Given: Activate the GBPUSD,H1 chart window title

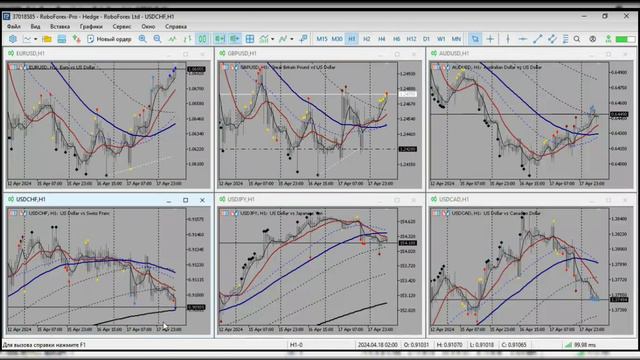Looking at the screenshot, I should point(242,53).
